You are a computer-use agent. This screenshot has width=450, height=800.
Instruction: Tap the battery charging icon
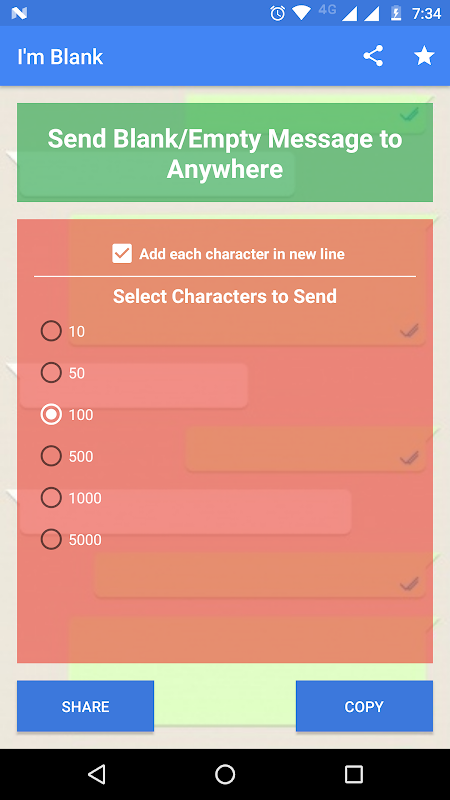click(x=395, y=13)
